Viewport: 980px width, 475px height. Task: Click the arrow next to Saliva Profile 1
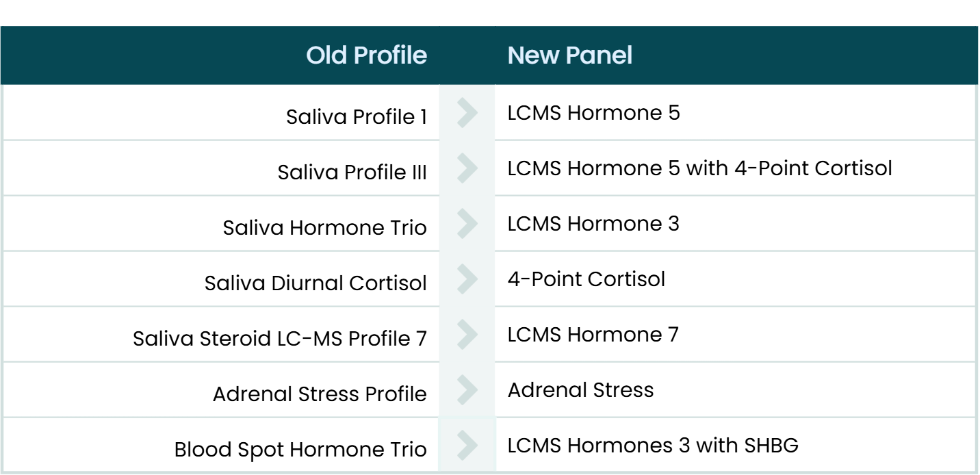pos(466,114)
